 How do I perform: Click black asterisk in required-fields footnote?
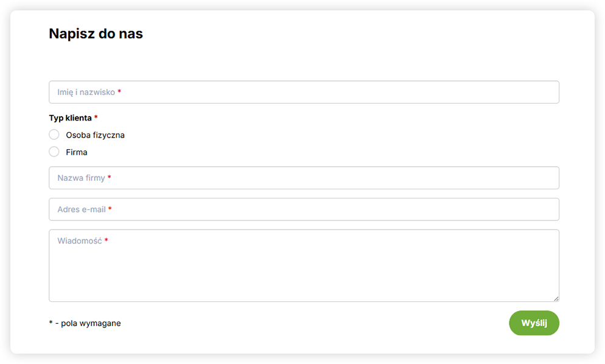point(51,323)
